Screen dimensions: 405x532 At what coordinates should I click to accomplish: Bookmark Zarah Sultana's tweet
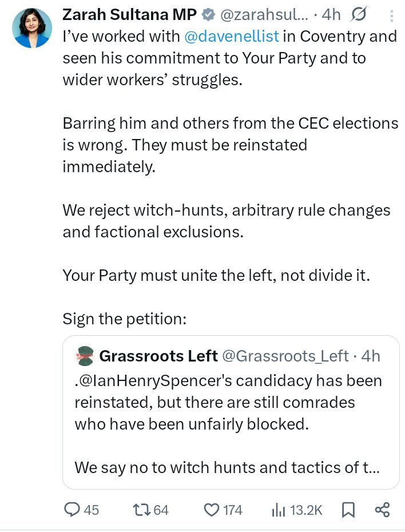(x=347, y=509)
